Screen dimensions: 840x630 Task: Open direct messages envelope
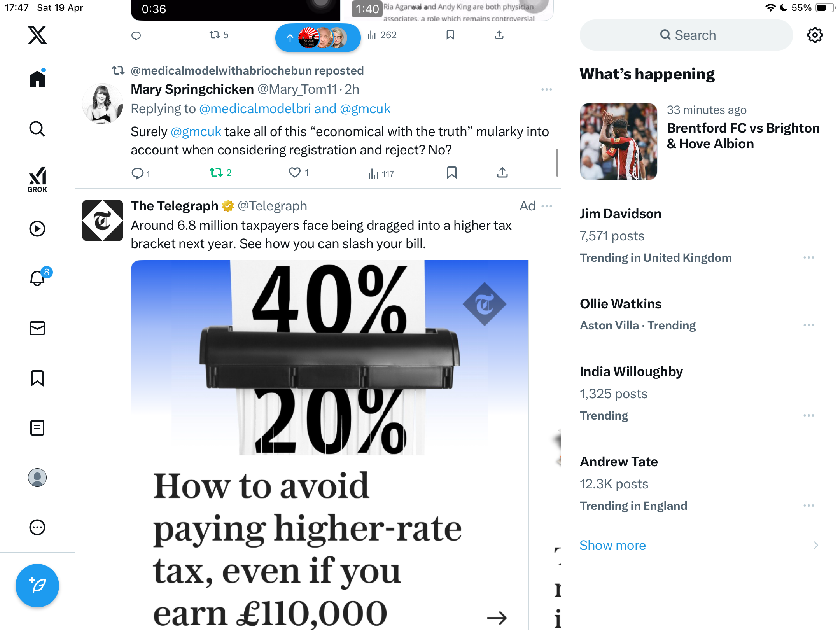37,328
